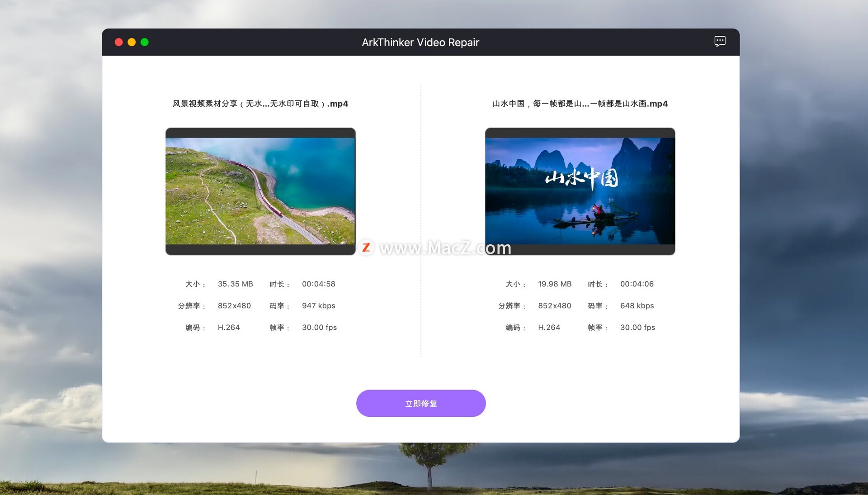Click the left video's H.264 codec value

[x=229, y=328]
